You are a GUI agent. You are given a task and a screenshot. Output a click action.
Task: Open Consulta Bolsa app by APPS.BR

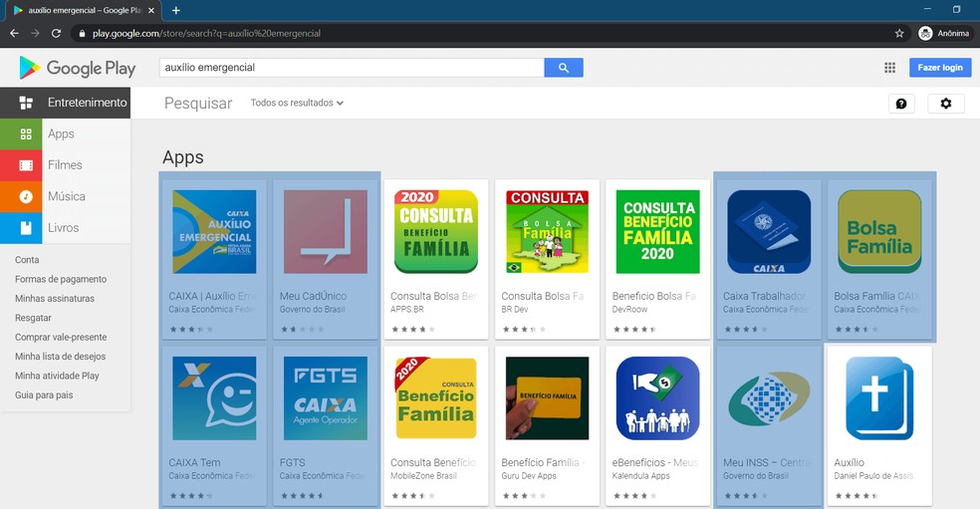tap(435, 232)
